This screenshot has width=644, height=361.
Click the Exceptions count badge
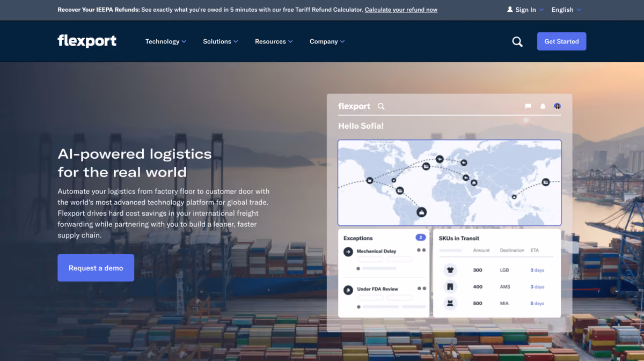pyautogui.click(x=421, y=238)
